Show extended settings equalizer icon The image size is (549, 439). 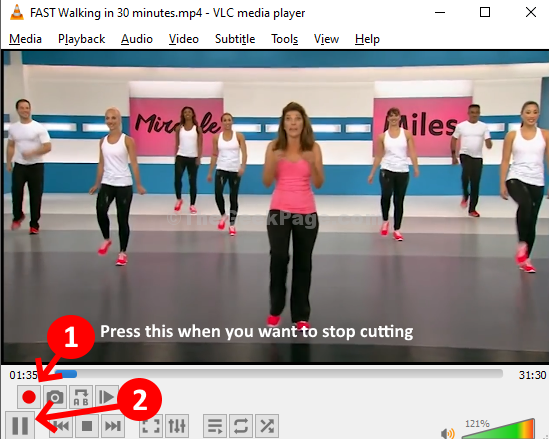[x=177, y=426]
